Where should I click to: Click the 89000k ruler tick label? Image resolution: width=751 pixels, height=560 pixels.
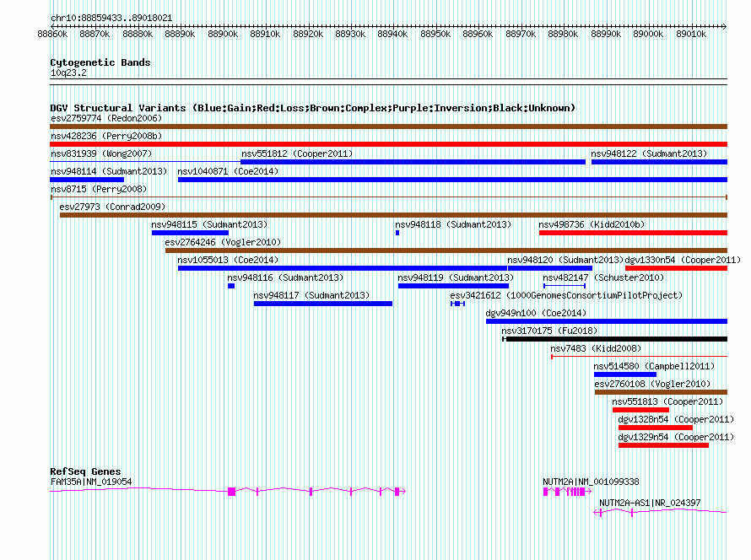point(648,34)
